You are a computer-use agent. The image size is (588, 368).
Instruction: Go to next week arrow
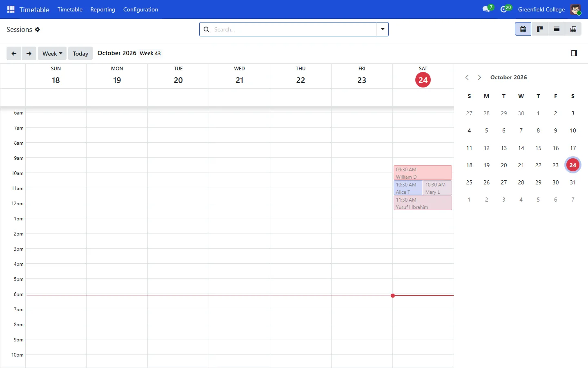point(29,54)
